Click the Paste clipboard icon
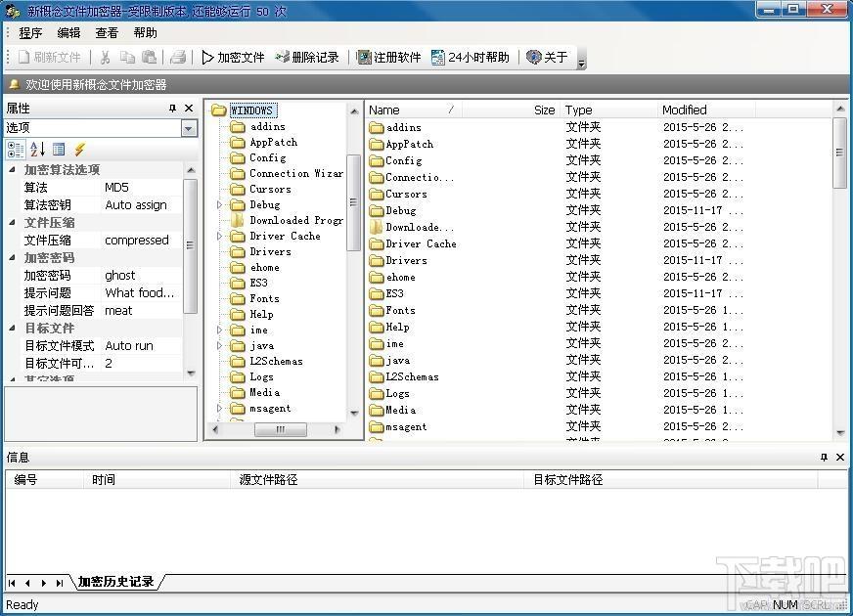853x616 pixels. [x=149, y=57]
